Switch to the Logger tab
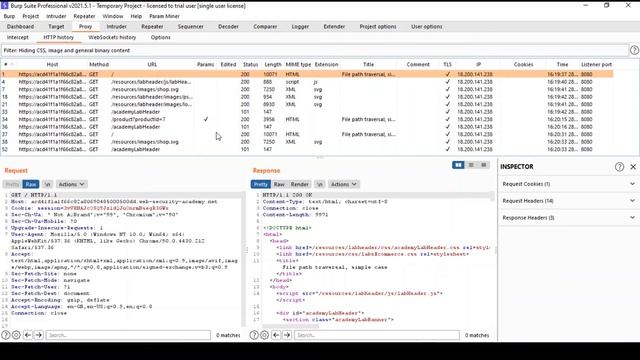Image resolution: width=640 pixels, height=360 pixels. [300, 27]
